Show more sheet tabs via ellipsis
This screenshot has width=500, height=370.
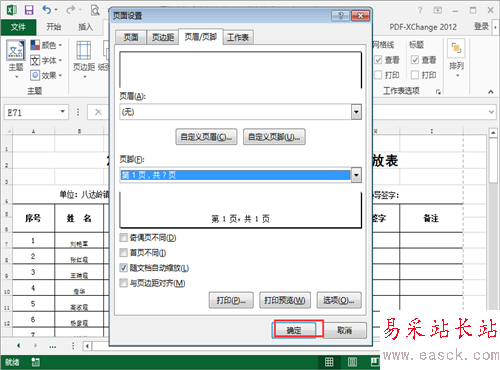click(52, 347)
